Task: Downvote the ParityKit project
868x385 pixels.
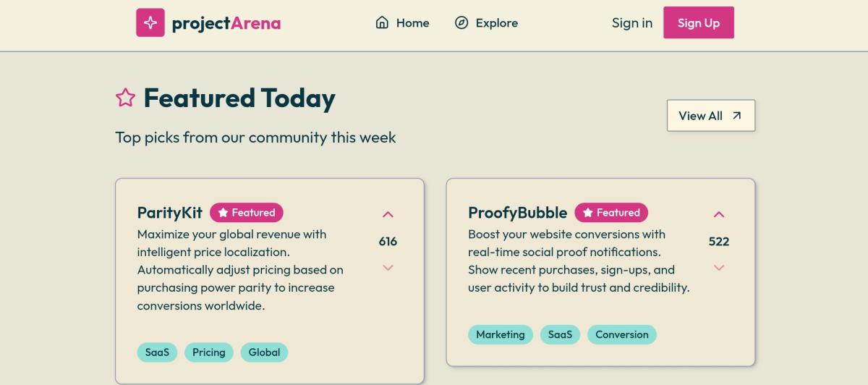Action: coord(388,268)
